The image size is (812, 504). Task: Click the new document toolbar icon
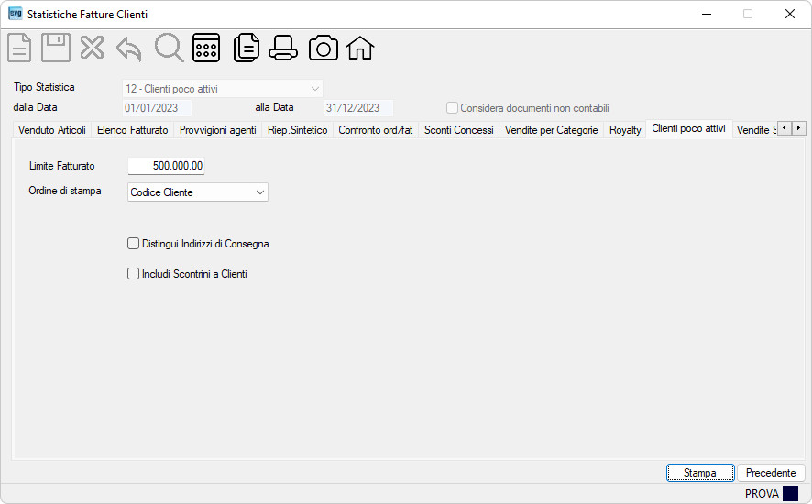pyautogui.click(x=19, y=49)
